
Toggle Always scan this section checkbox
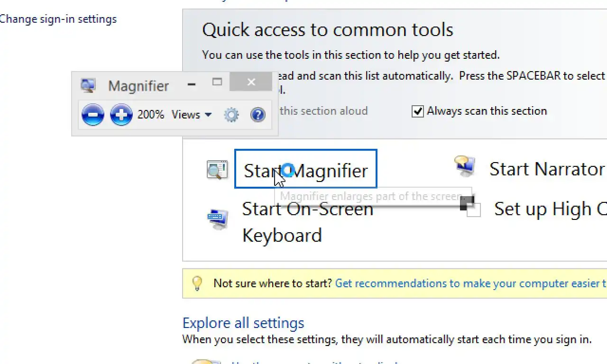418,111
